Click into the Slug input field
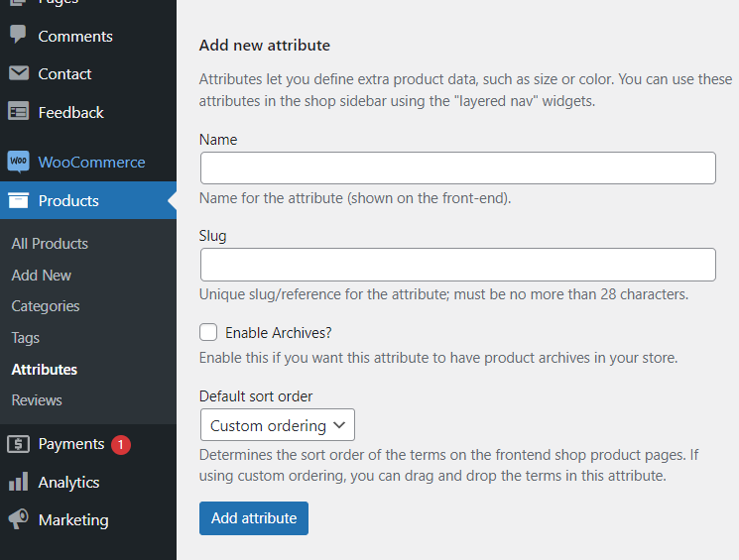 click(x=457, y=265)
